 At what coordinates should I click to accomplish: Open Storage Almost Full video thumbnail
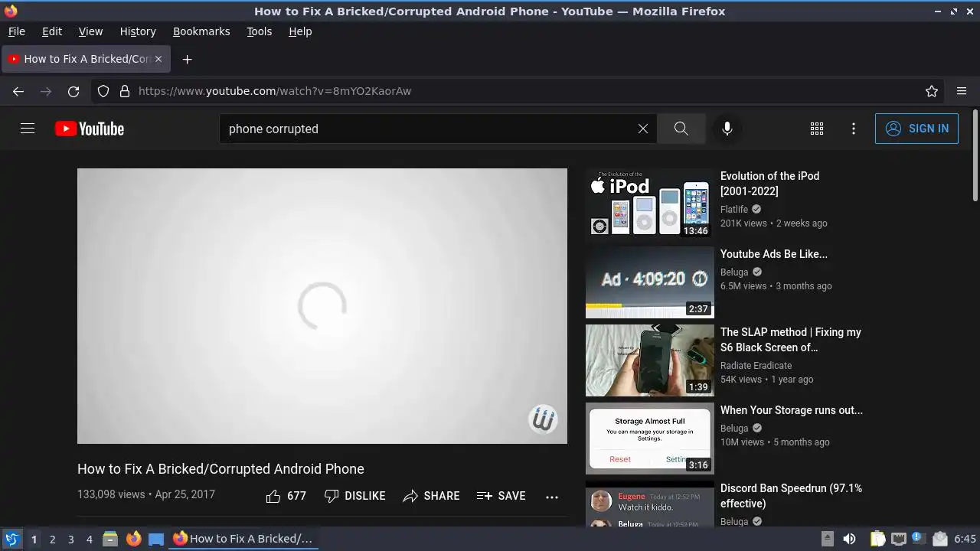pyautogui.click(x=650, y=439)
